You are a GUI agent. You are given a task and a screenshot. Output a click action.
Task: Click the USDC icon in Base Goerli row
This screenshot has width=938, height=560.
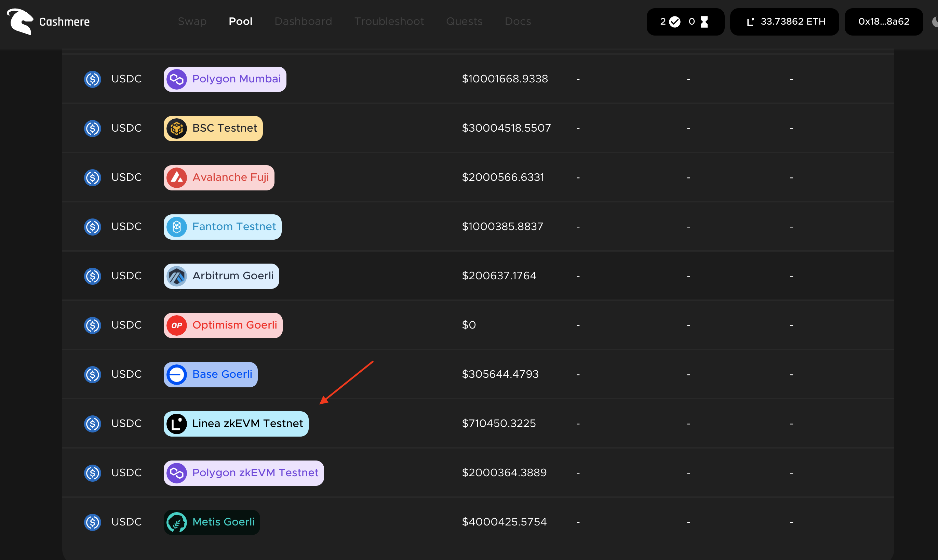(x=92, y=375)
